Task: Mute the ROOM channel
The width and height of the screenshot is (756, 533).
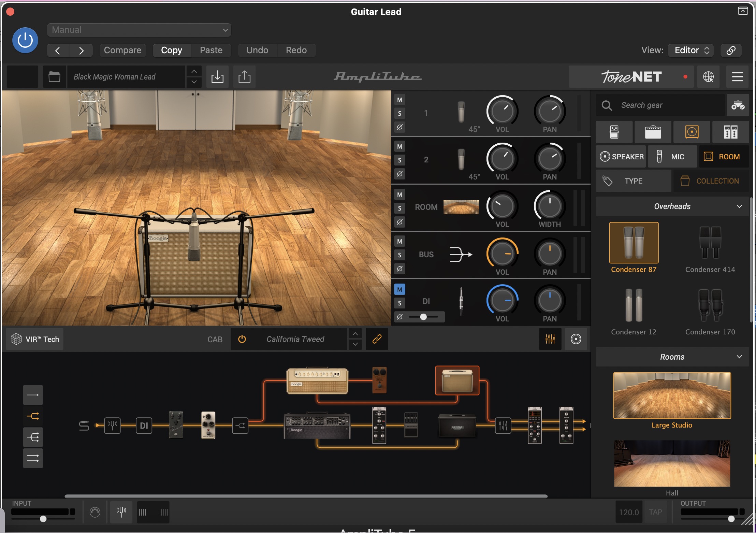Action: click(399, 195)
